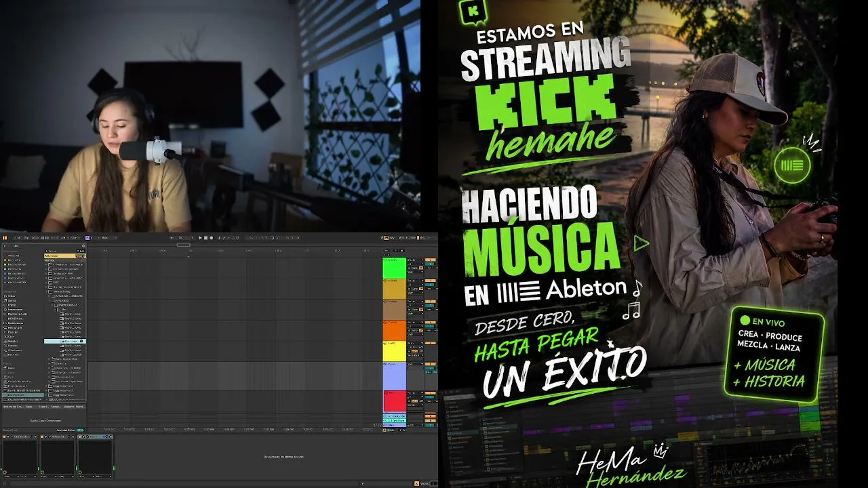Unfold the brown track with its arrow
This screenshot has height=488, width=868.
click(385, 302)
